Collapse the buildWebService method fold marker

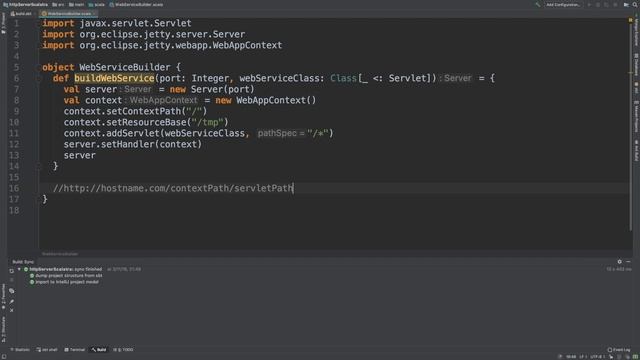39,78
